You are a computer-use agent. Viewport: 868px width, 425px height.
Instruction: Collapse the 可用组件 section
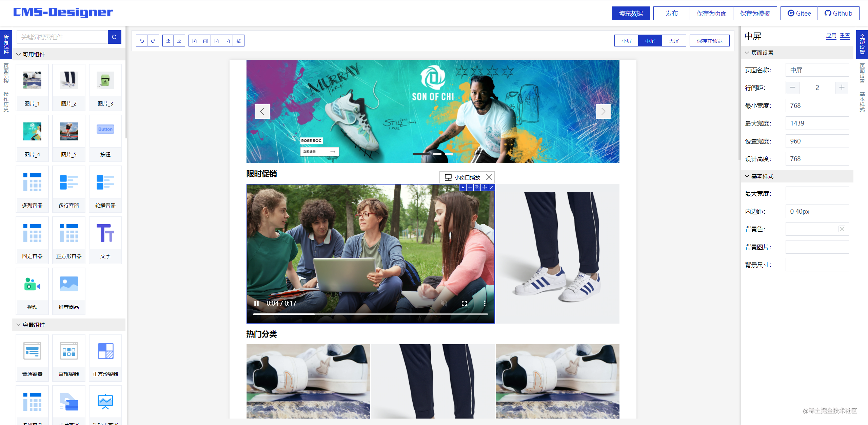tap(19, 54)
